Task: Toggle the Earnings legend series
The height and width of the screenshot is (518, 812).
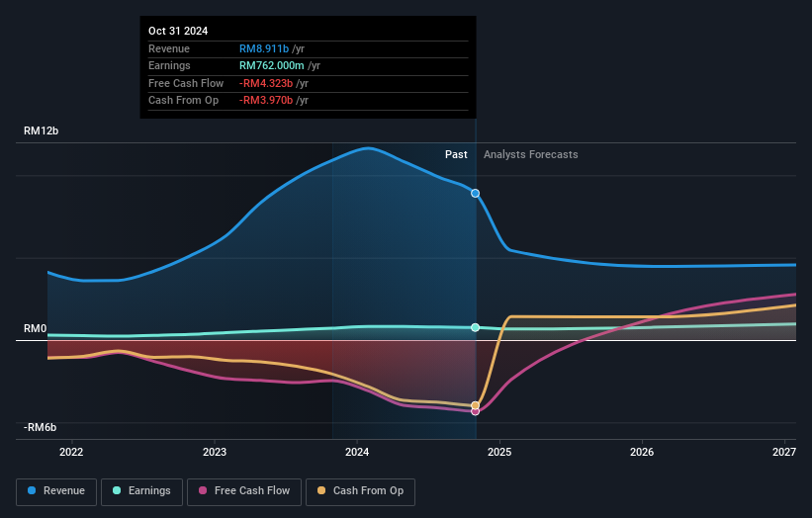Action: [141, 491]
